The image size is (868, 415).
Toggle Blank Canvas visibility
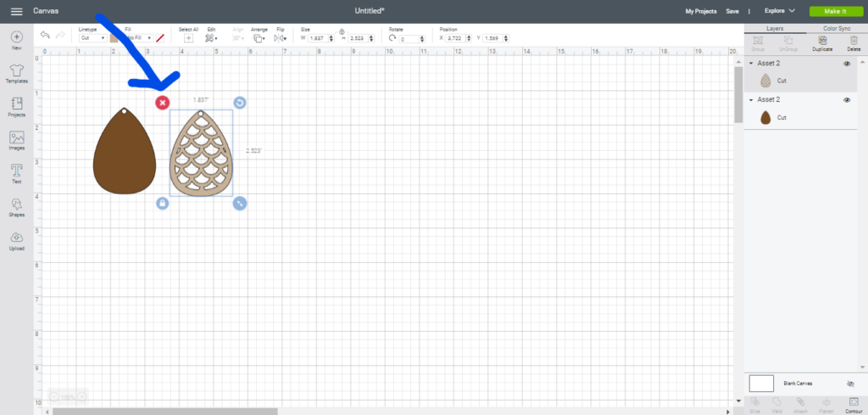click(851, 384)
